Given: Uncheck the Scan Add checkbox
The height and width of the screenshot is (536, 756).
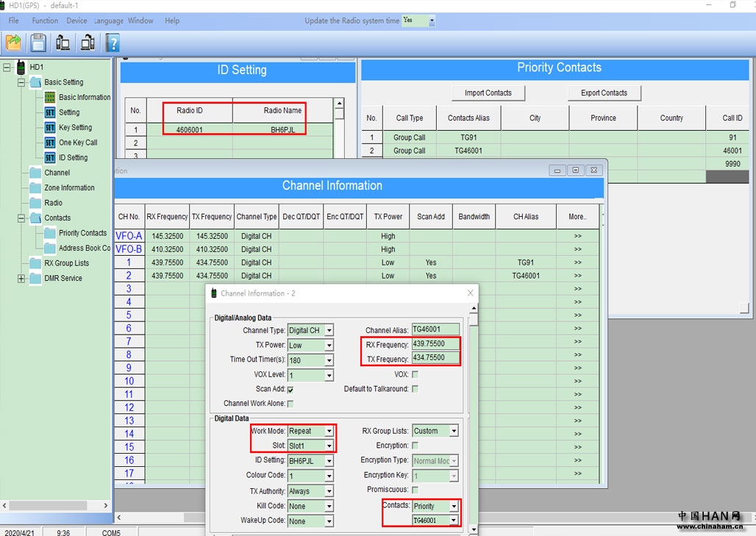Looking at the screenshot, I should [x=290, y=389].
